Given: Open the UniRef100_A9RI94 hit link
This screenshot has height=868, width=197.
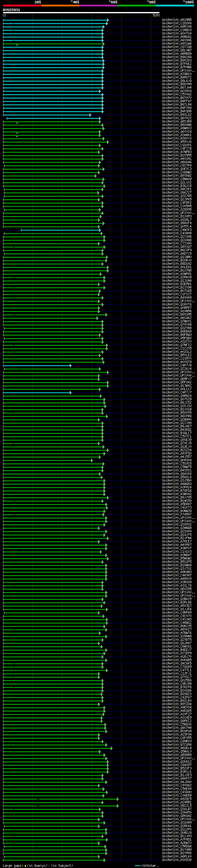Looking at the screenshot, I should point(177,26).
